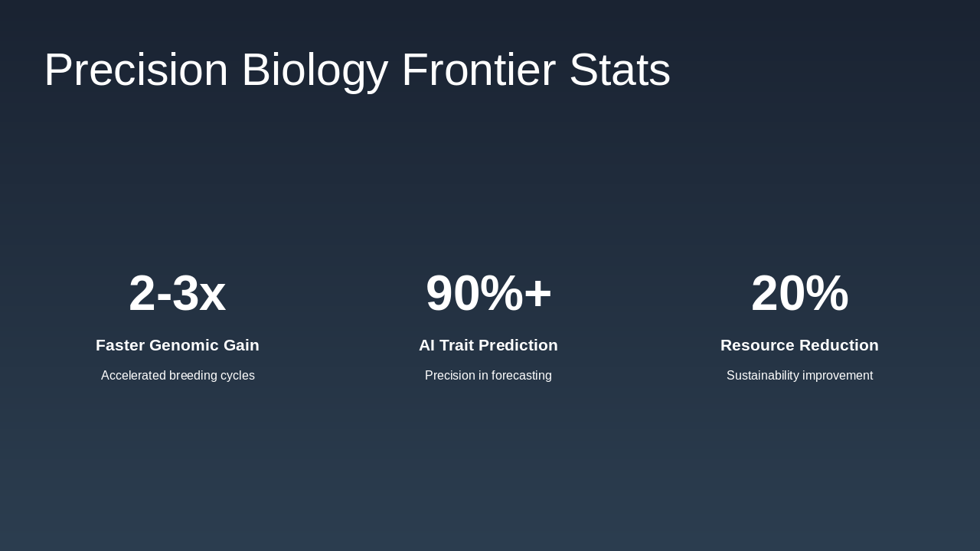Screen dimensions: 980x551
Task: Select the "Sustainability improvement" caption
Action: pos(799,376)
